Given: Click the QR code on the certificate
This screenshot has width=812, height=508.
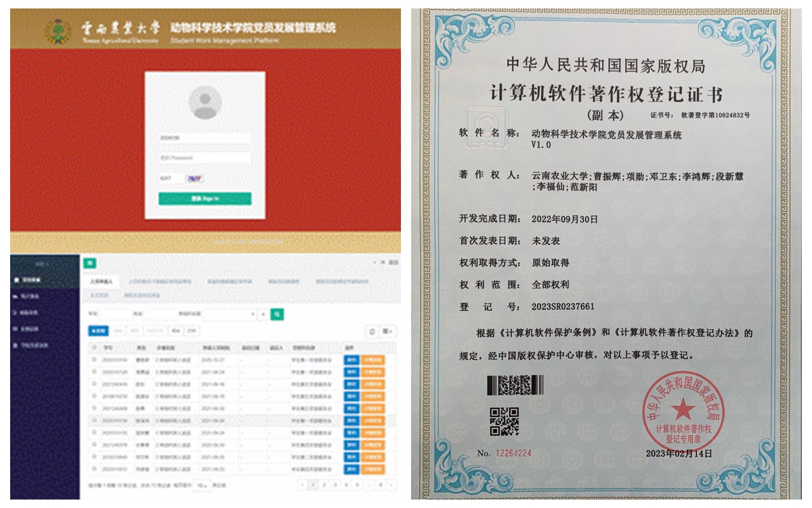Looking at the screenshot, I should (x=504, y=422).
